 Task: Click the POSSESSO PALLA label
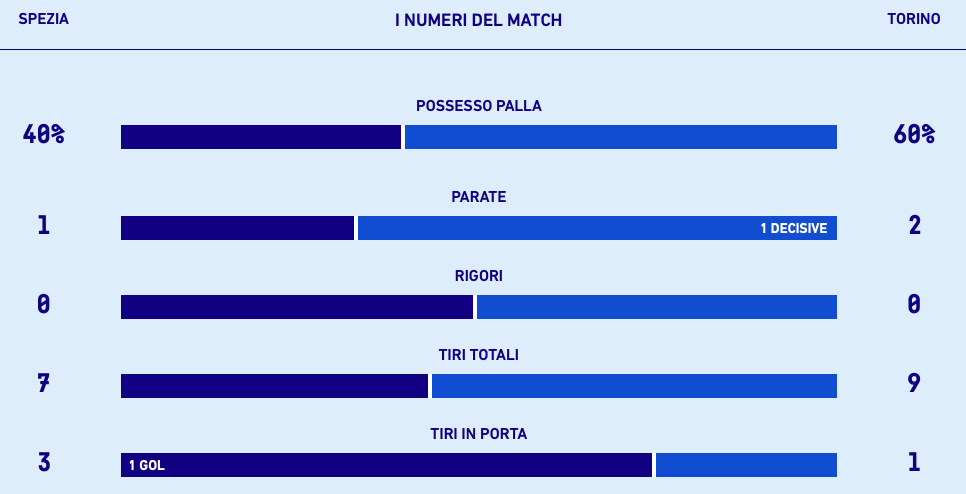click(x=478, y=106)
